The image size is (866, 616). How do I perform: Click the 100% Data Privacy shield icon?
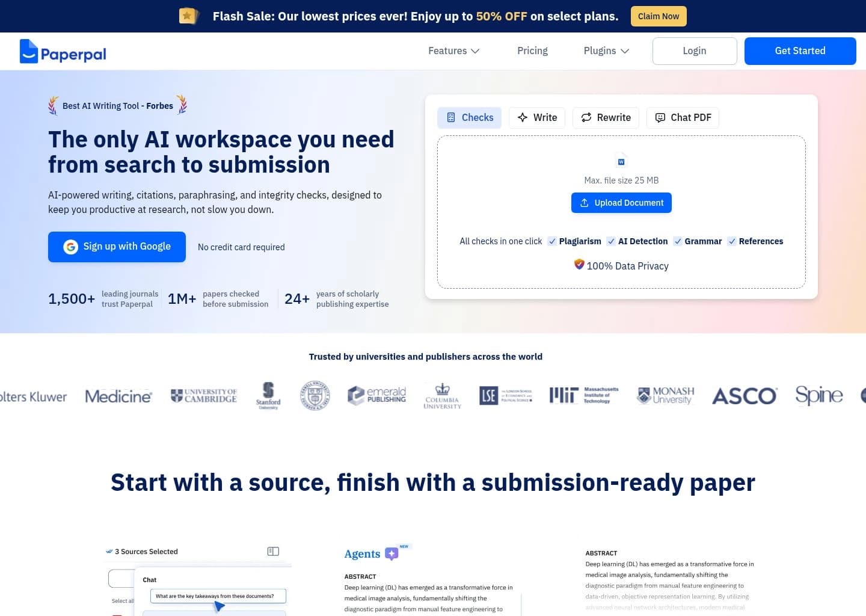tap(579, 264)
